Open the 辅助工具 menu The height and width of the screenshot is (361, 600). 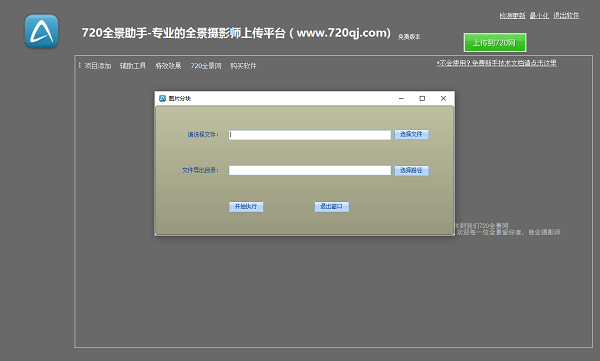133,66
